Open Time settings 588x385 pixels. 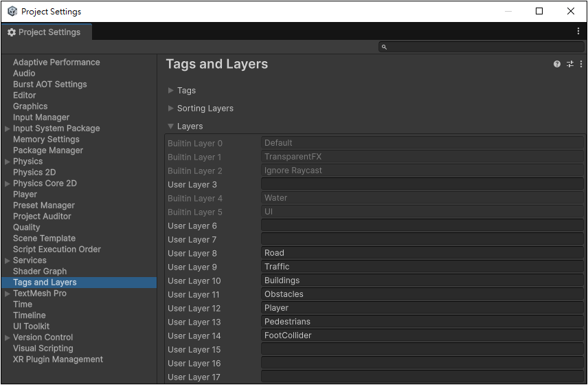(23, 305)
